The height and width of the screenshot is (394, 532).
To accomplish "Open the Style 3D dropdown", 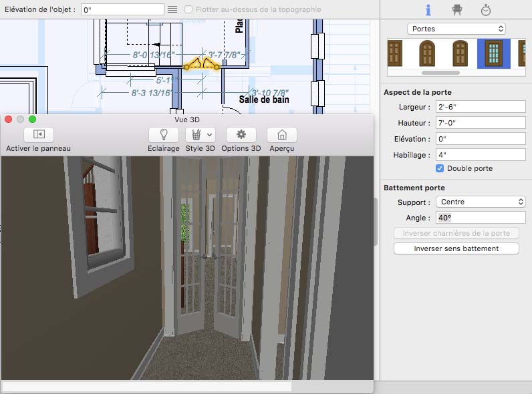I will tap(201, 134).
